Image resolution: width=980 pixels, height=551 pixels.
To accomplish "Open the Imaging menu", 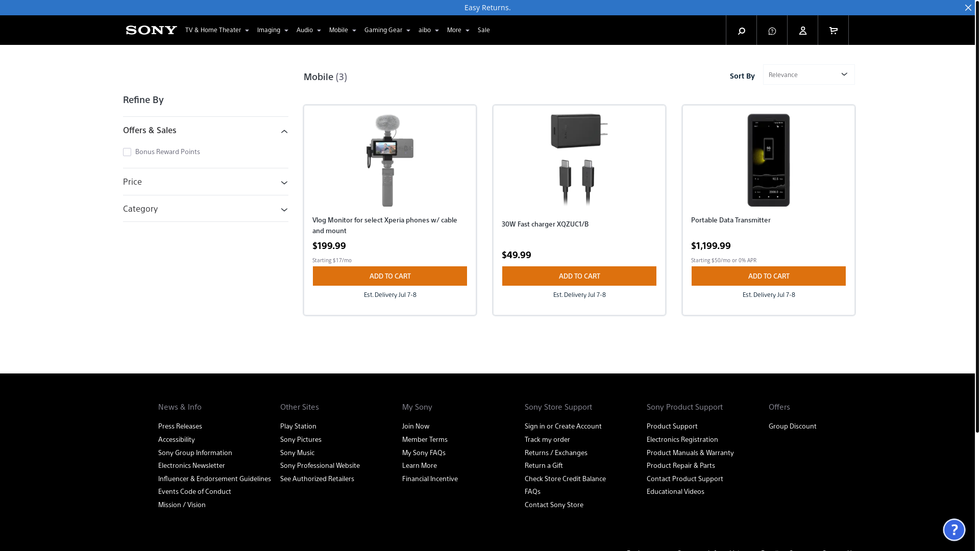I will tap(273, 30).
